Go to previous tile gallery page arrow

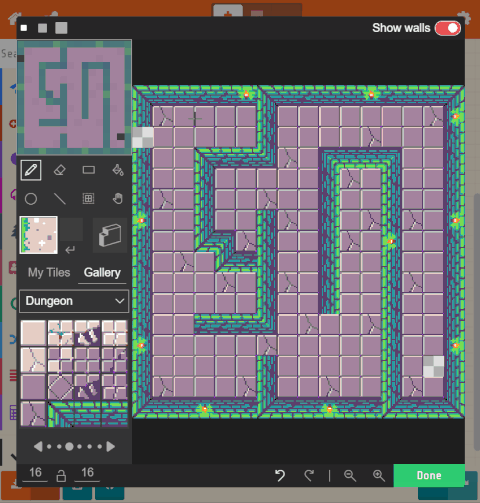click(x=38, y=447)
